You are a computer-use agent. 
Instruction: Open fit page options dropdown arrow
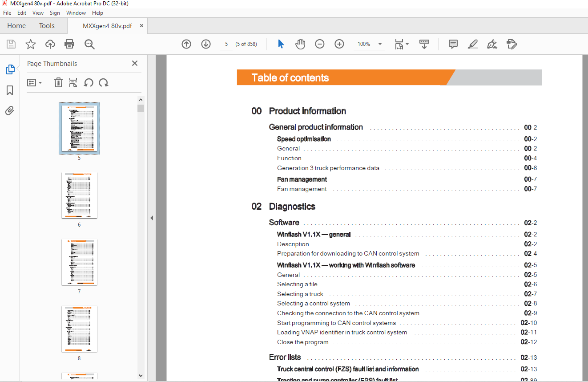pyautogui.click(x=407, y=44)
